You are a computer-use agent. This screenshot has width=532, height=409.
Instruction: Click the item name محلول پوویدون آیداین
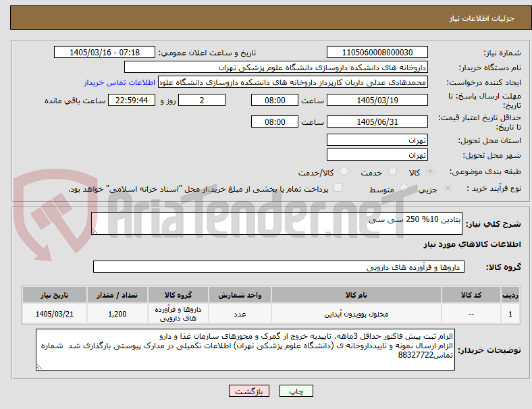point(356,314)
